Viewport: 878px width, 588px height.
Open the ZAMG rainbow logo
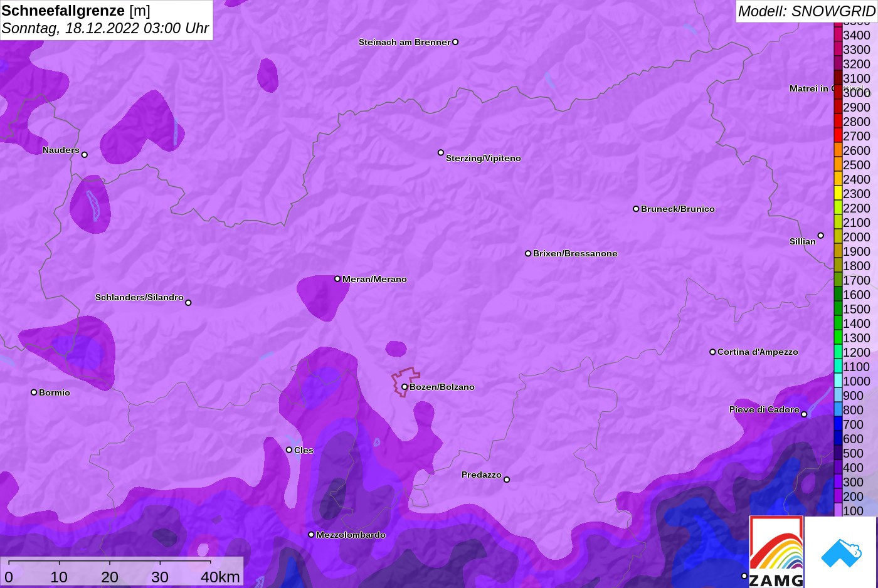pyautogui.click(x=776, y=552)
